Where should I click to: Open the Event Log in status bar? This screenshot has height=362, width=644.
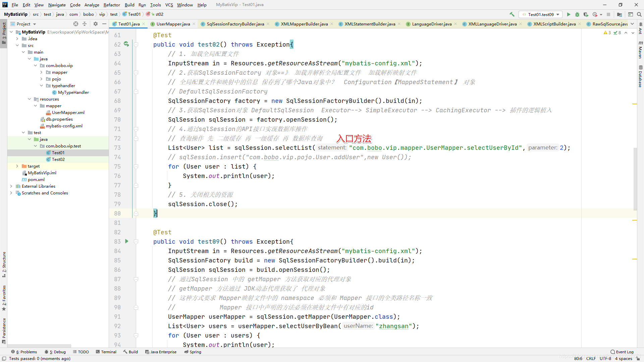(x=622, y=352)
